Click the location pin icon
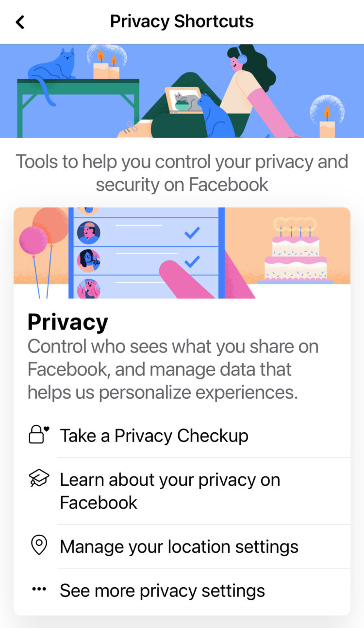364x628 pixels. (38, 546)
